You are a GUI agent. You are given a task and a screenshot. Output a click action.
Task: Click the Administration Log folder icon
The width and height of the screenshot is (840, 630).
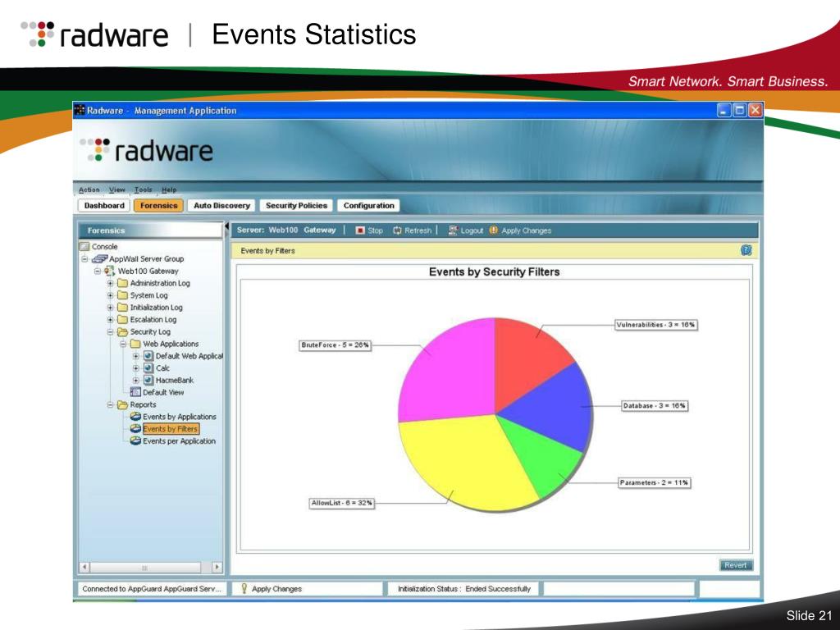(123, 283)
